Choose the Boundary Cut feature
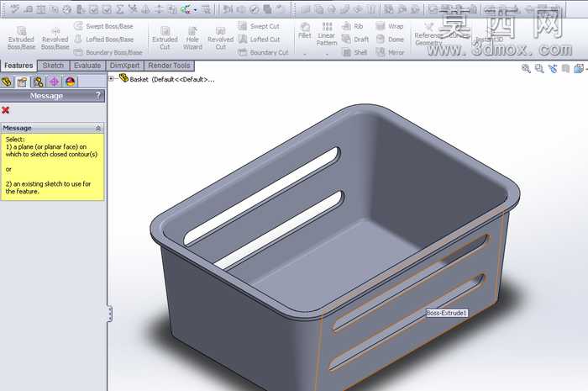This screenshot has height=391, width=588. (263, 52)
